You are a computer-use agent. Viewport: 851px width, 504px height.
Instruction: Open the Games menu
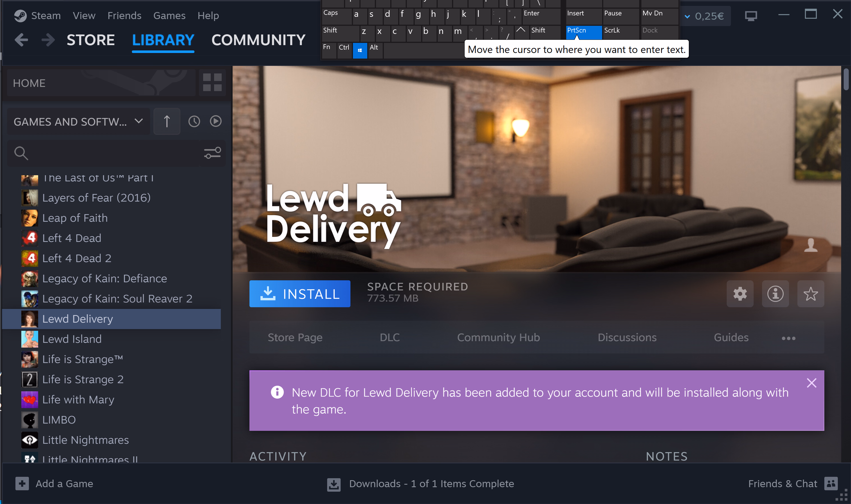click(x=169, y=16)
